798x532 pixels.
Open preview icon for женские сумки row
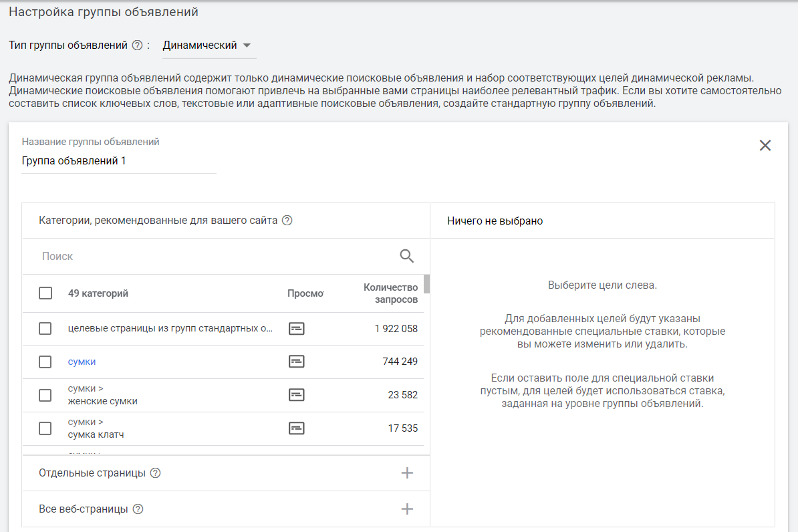(x=296, y=395)
